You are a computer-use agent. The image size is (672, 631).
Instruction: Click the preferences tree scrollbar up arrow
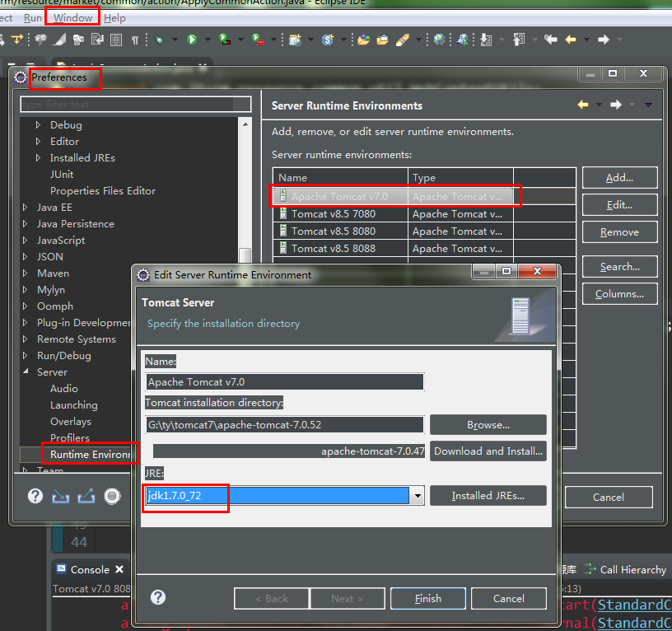coord(245,124)
